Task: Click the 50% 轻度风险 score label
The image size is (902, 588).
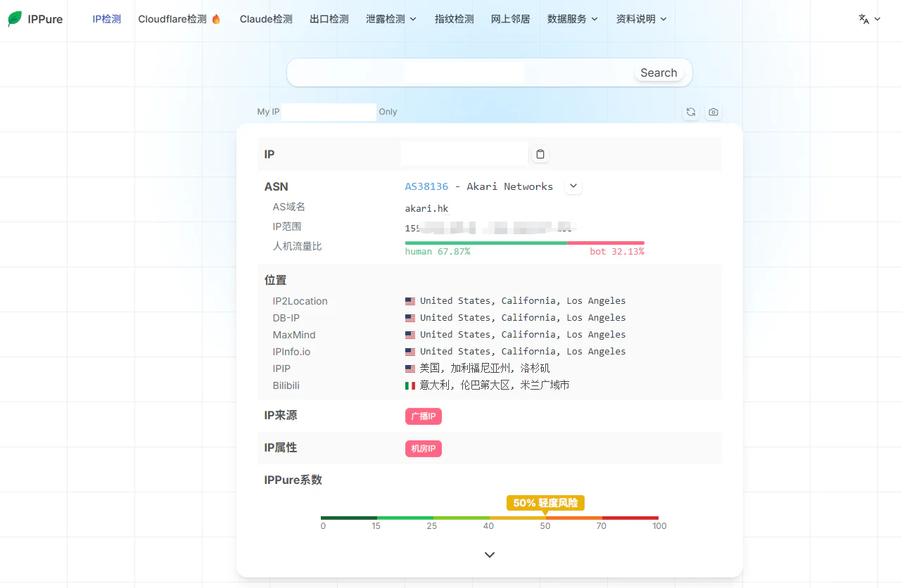Action: [545, 503]
